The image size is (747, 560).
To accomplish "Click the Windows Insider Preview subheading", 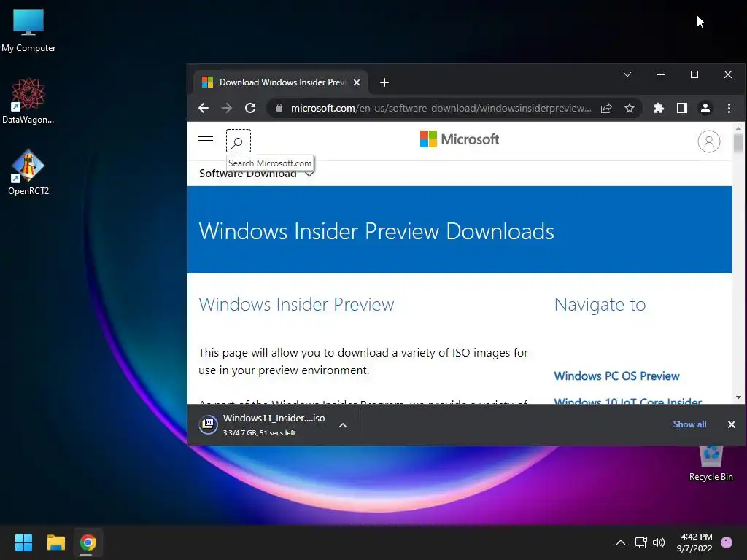I will (x=296, y=304).
